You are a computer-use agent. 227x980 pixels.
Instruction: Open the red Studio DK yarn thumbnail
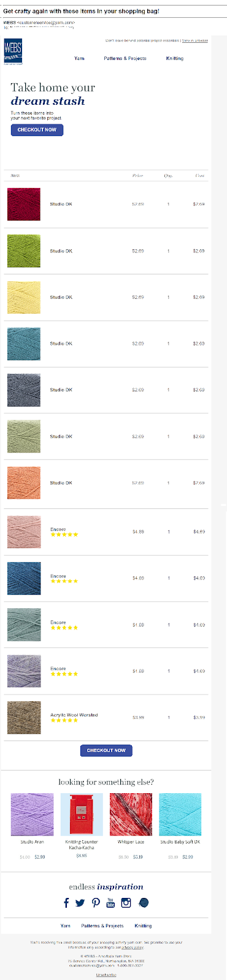(24, 204)
